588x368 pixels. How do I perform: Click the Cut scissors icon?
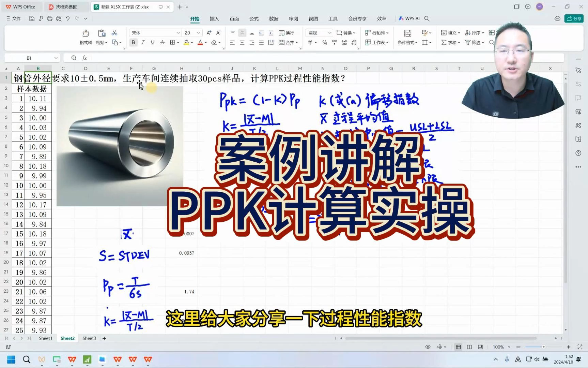114,32
